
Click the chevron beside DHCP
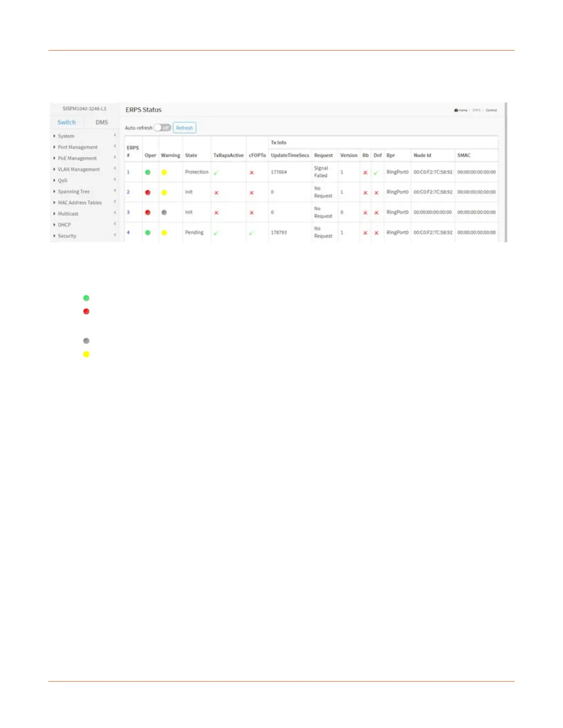[x=115, y=224]
